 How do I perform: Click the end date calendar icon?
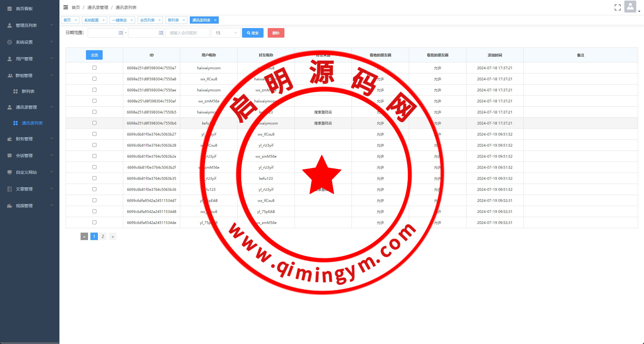161,33
